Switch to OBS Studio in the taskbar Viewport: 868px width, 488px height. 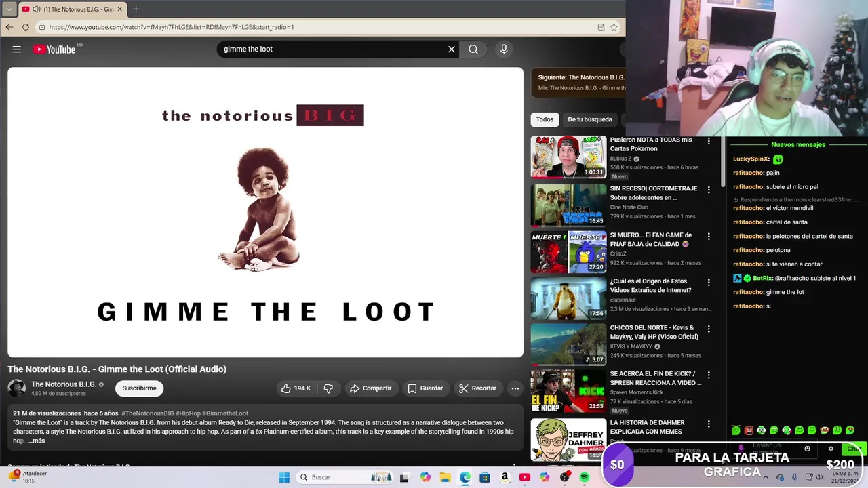(x=565, y=477)
